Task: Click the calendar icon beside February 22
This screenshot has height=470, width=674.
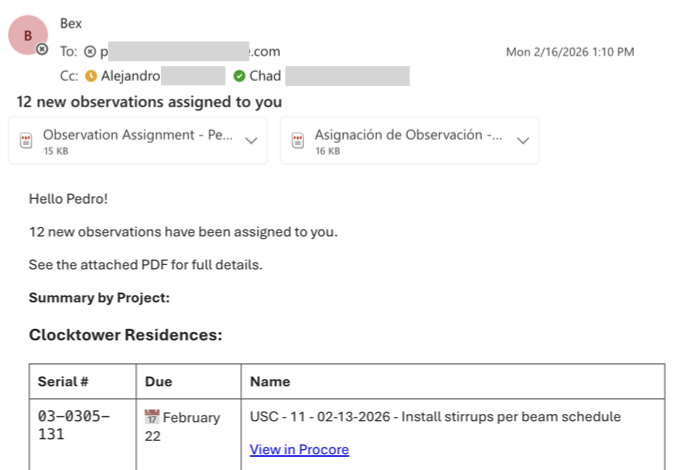Action: click(x=152, y=417)
